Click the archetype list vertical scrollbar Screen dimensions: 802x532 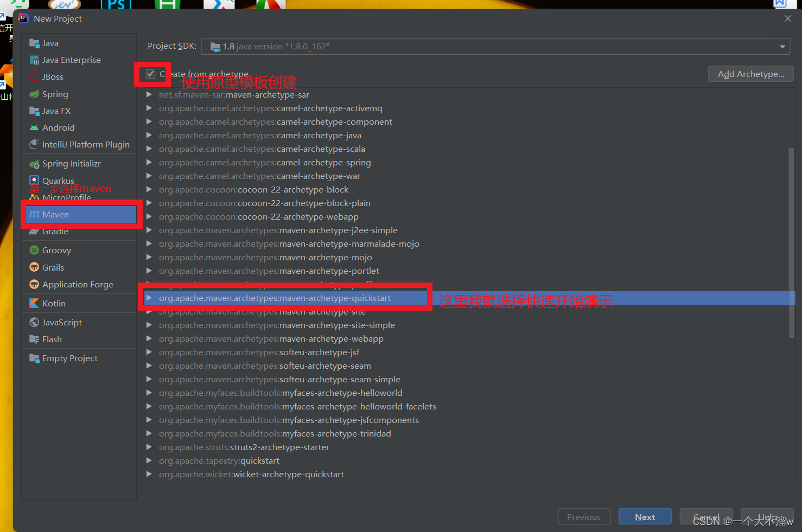point(791,242)
